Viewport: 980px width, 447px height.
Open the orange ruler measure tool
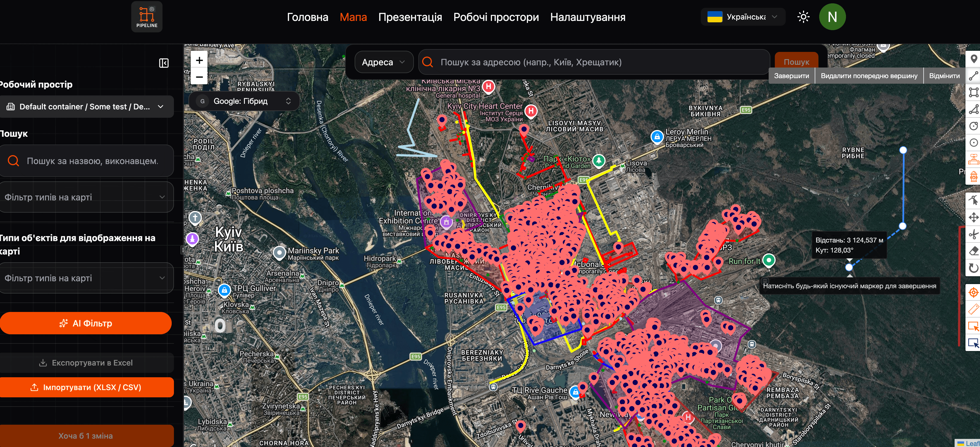974,309
